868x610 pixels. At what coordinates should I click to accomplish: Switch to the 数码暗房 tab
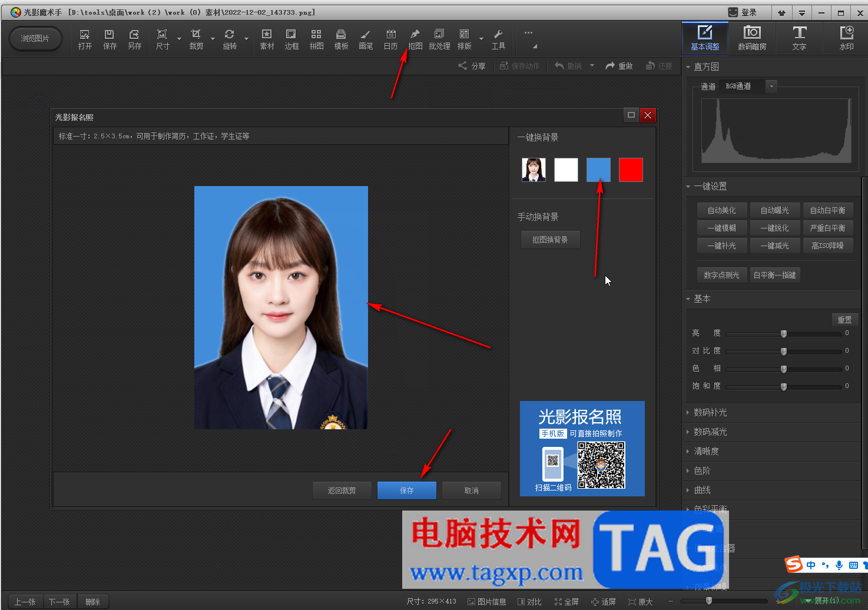(752, 38)
